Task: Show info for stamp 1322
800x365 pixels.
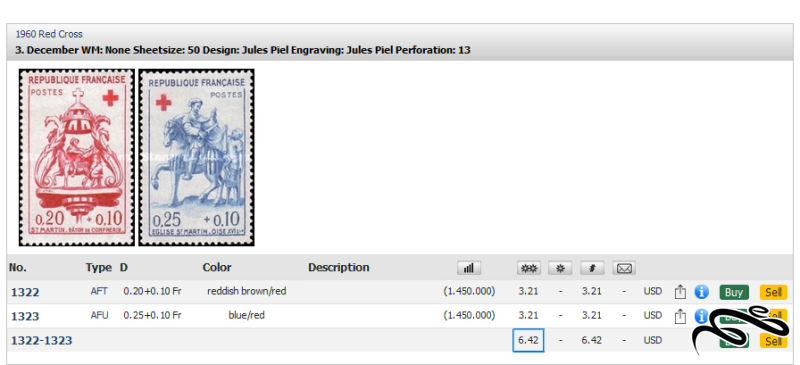Action: [702, 292]
